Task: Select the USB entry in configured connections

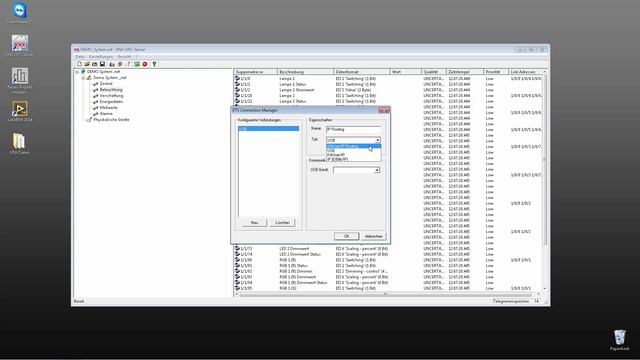Action: click(x=268, y=129)
